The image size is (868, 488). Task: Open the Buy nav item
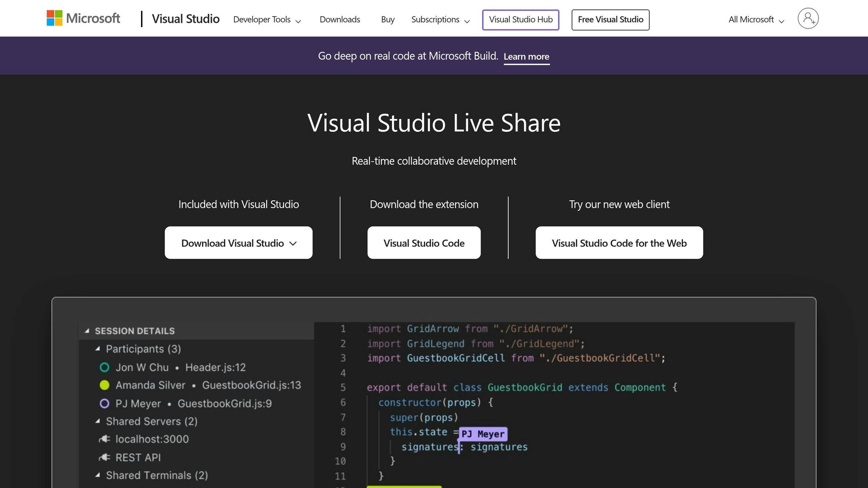[388, 19]
